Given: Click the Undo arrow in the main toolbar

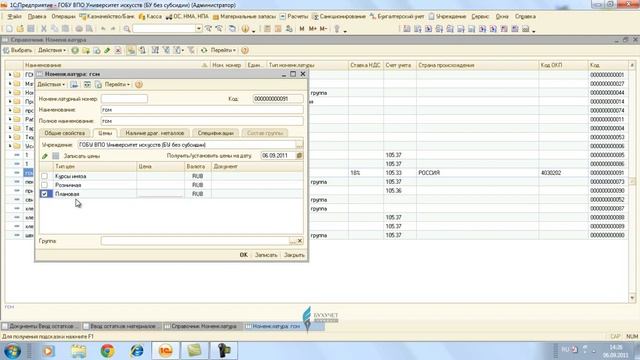Looking at the screenshot, I should pyautogui.click(x=103, y=29).
